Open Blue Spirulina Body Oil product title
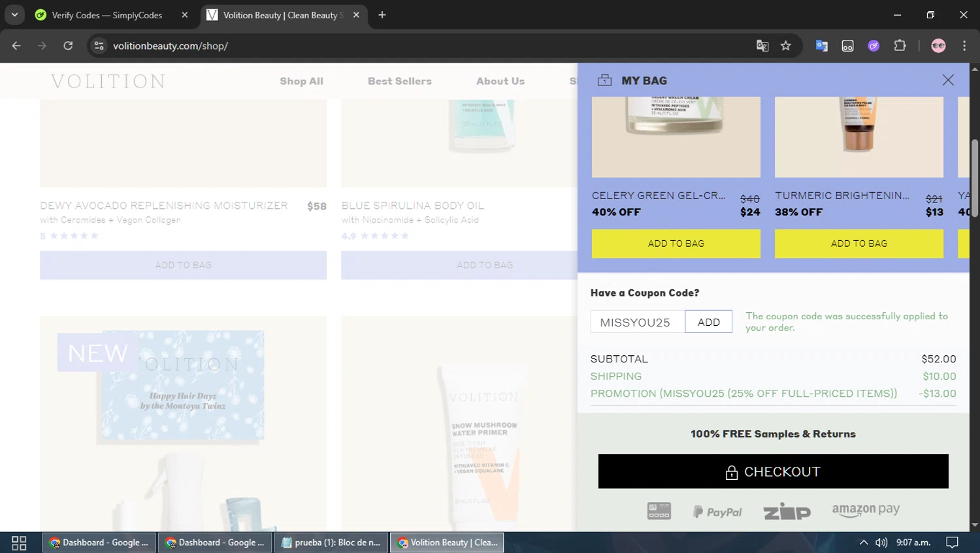The image size is (980, 553). 413,206
